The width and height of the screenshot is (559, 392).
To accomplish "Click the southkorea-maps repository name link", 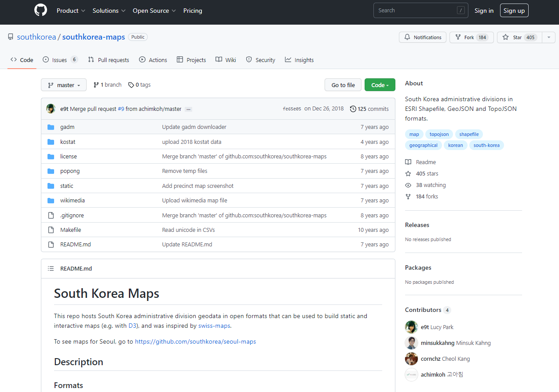I will (x=94, y=37).
